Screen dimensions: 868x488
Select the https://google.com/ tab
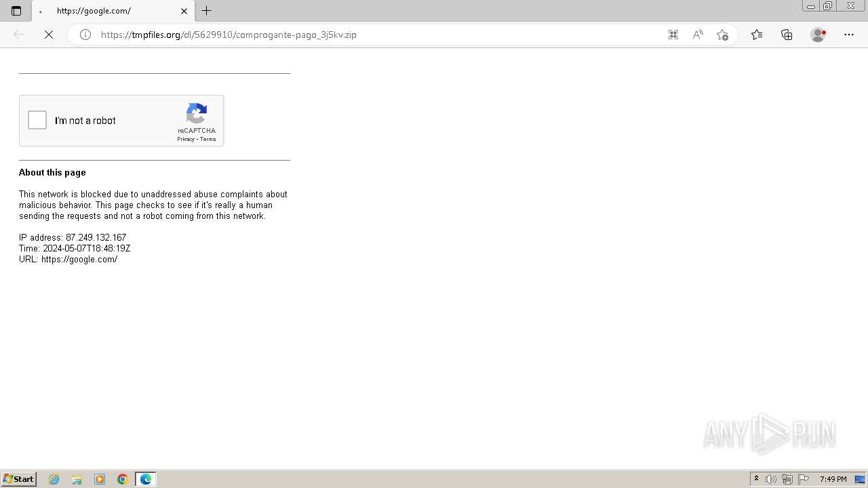coord(113,11)
